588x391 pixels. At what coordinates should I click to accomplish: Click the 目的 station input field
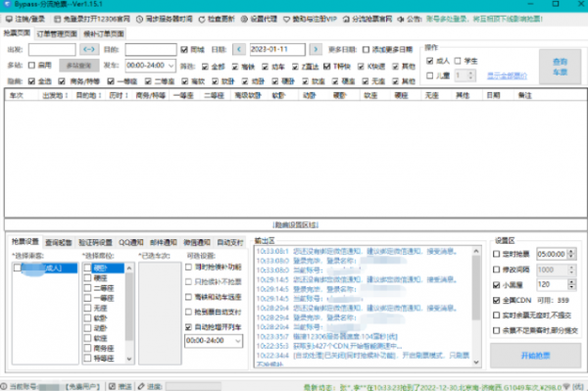pos(151,49)
